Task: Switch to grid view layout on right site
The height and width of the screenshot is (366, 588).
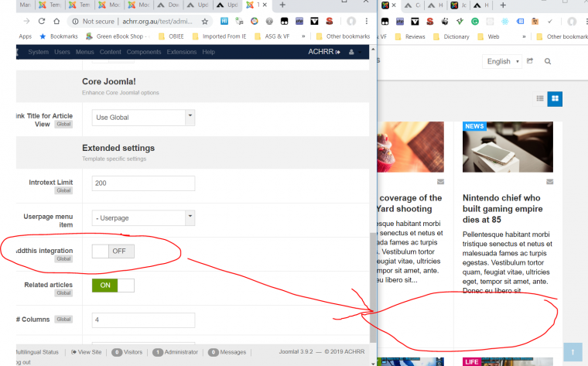Action: coord(555,98)
